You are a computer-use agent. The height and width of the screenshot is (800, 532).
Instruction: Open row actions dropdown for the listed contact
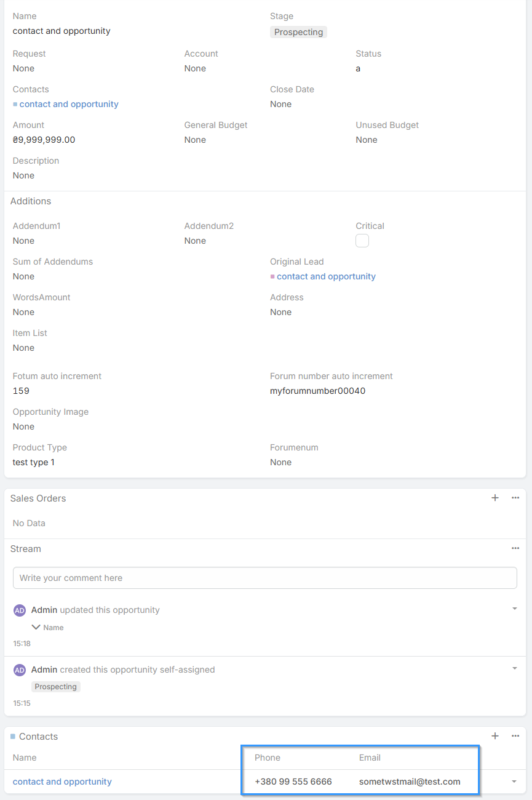[x=514, y=782]
